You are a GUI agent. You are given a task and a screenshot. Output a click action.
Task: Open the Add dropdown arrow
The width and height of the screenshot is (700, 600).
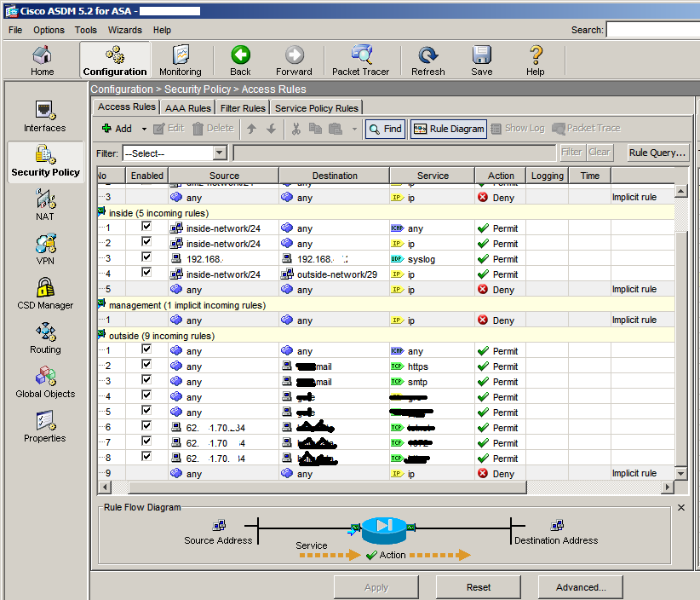tap(144, 129)
